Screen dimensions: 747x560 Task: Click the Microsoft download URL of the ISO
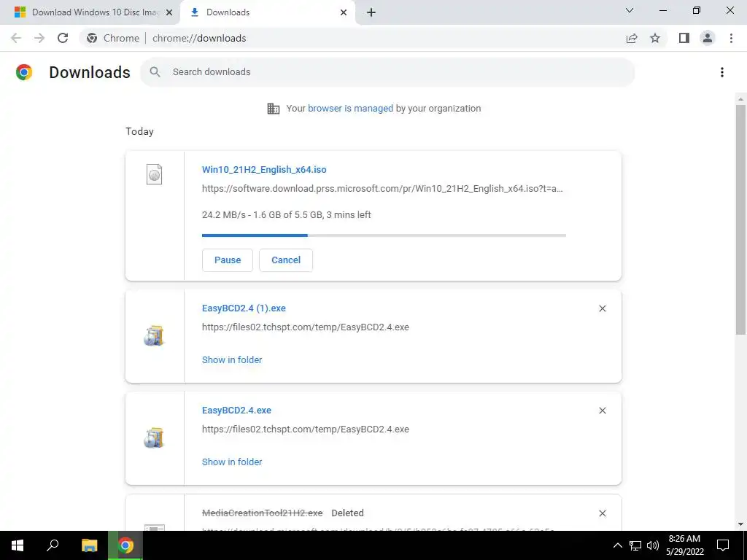382,189
